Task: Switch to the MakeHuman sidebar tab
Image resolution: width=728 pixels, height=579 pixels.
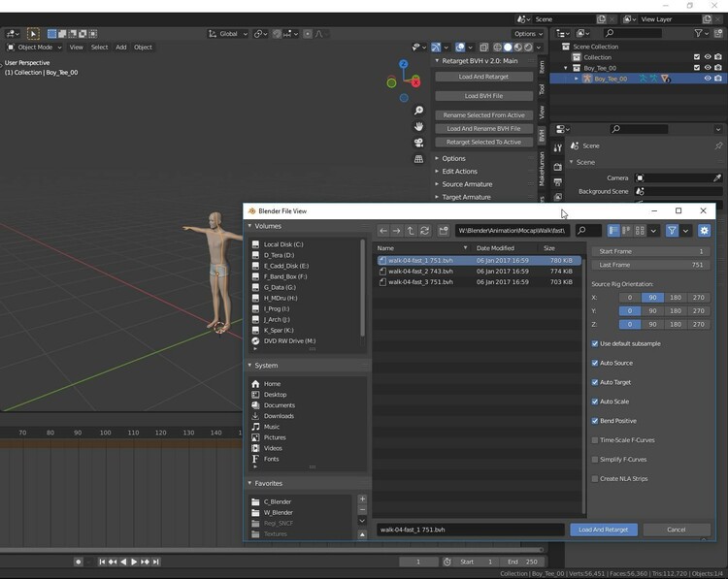Action: coord(543,169)
